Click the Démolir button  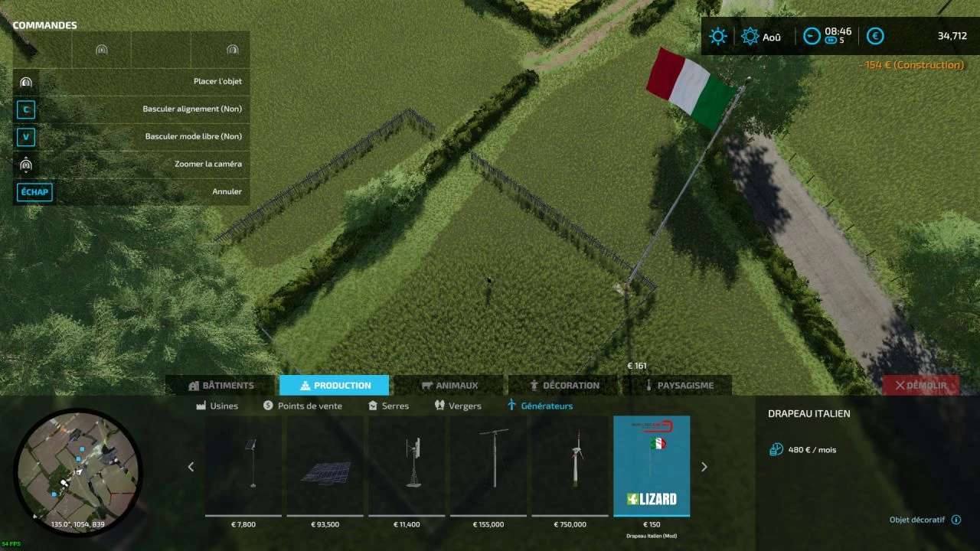coord(920,386)
